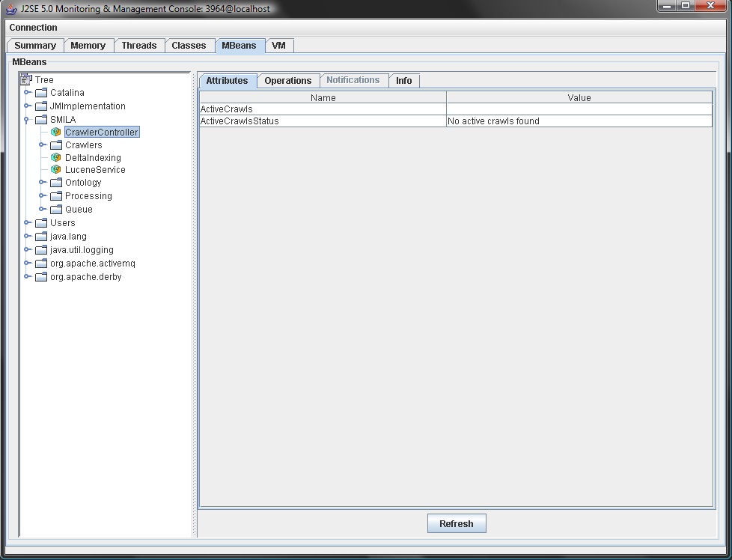Switch to the VM tab

pyautogui.click(x=278, y=46)
